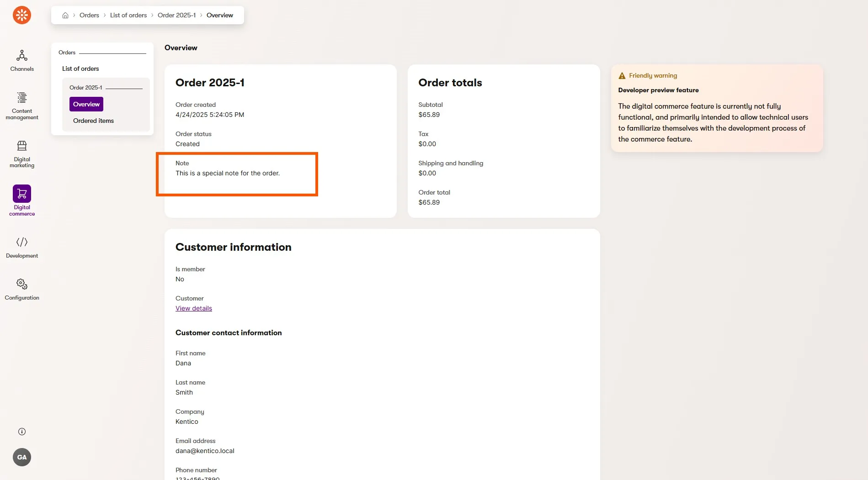Click the email dana@kentico.local
This screenshot has height=480, width=868.
(205, 451)
